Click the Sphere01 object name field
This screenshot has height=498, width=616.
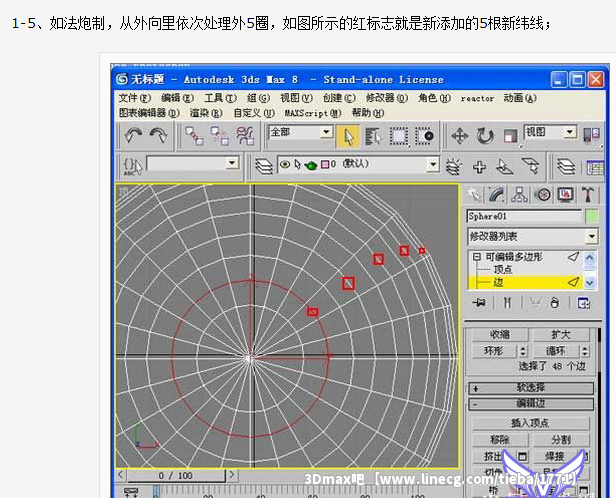pyautogui.click(x=524, y=216)
